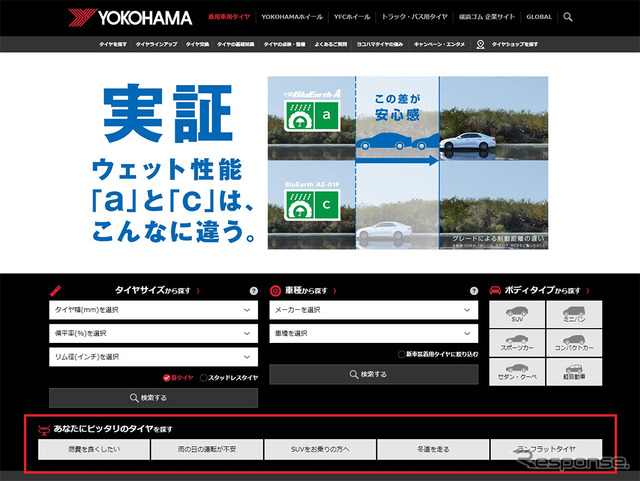Open タイヤ交換 in sub navigation
The width and height of the screenshot is (640, 481).
198,44
